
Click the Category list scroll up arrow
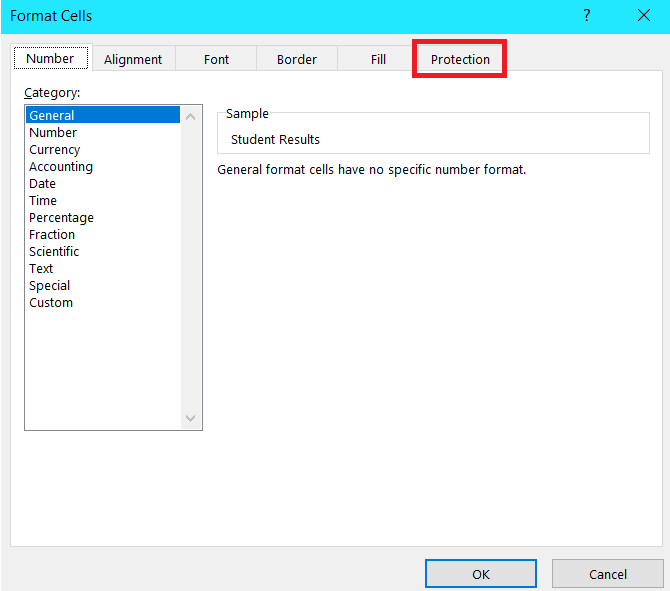pyautogui.click(x=191, y=116)
